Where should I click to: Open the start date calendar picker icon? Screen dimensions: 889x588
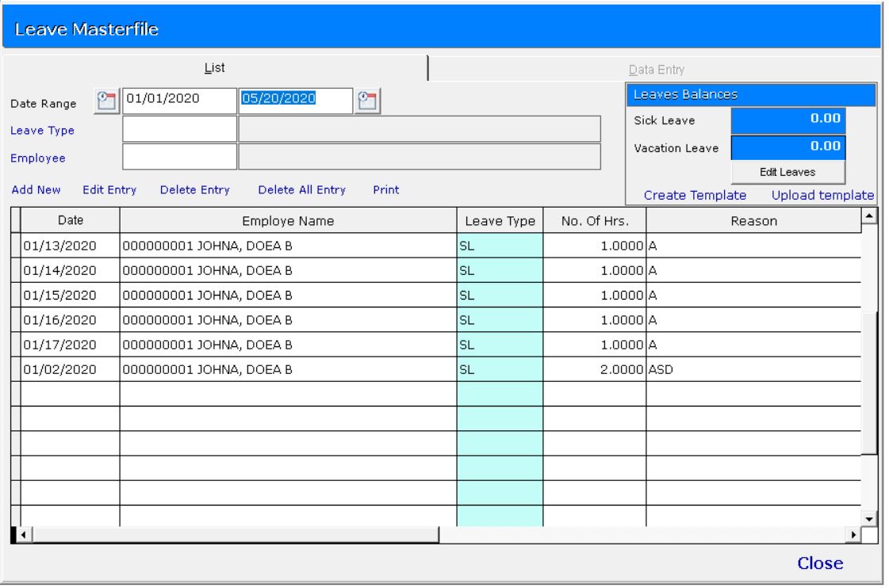click(x=106, y=100)
